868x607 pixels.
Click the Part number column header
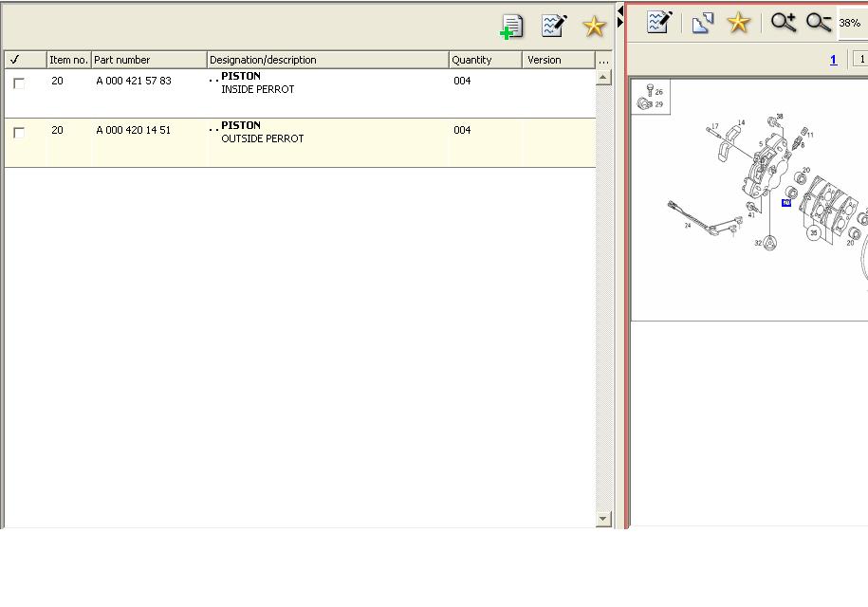(149, 60)
